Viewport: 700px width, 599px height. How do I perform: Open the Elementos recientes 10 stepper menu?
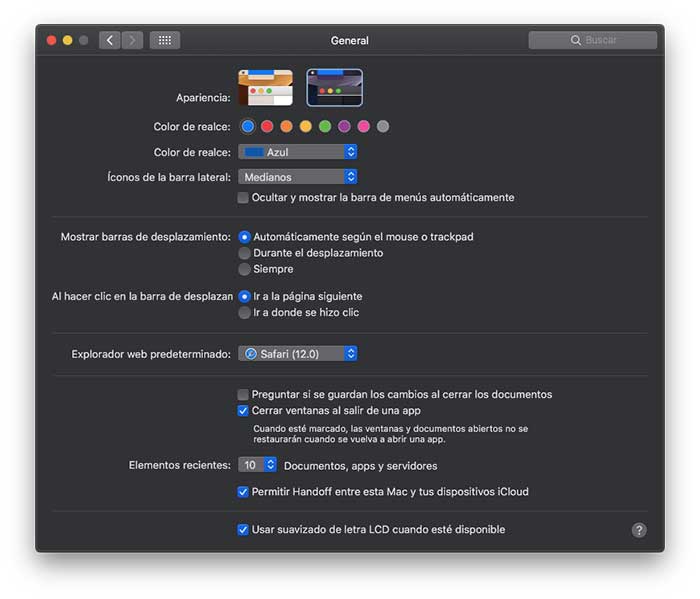click(x=258, y=465)
